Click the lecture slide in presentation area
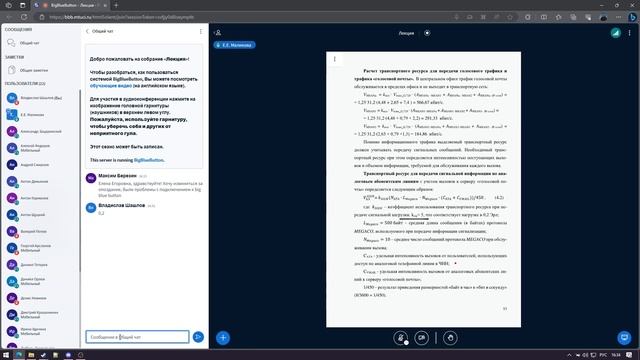The image size is (640, 360). pyautogui.click(x=423, y=189)
